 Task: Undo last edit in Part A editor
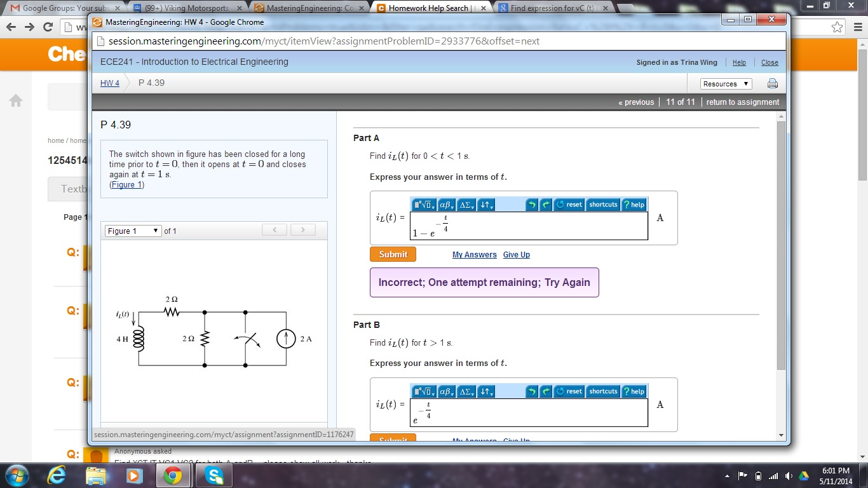tap(532, 205)
